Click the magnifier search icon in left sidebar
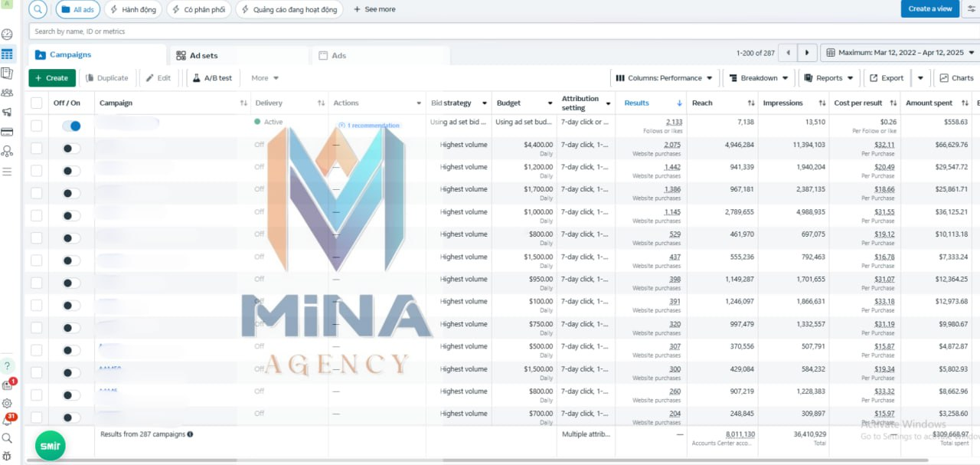 point(7,438)
